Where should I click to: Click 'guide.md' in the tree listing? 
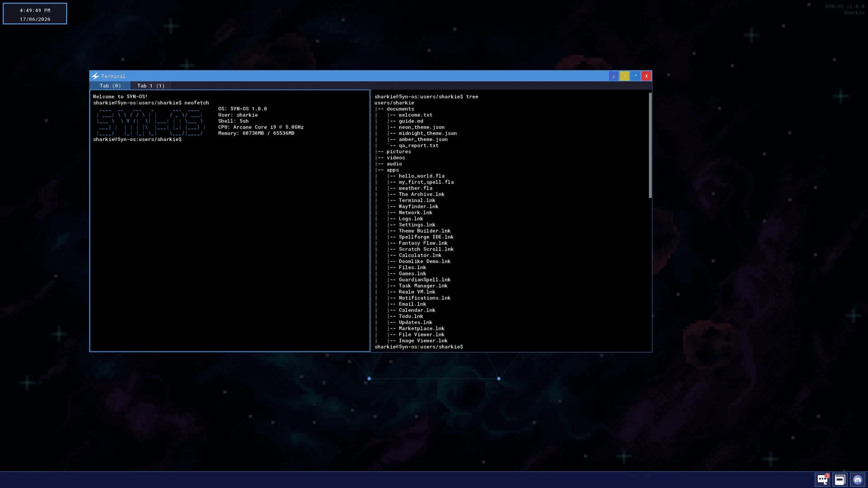point(411,121)
